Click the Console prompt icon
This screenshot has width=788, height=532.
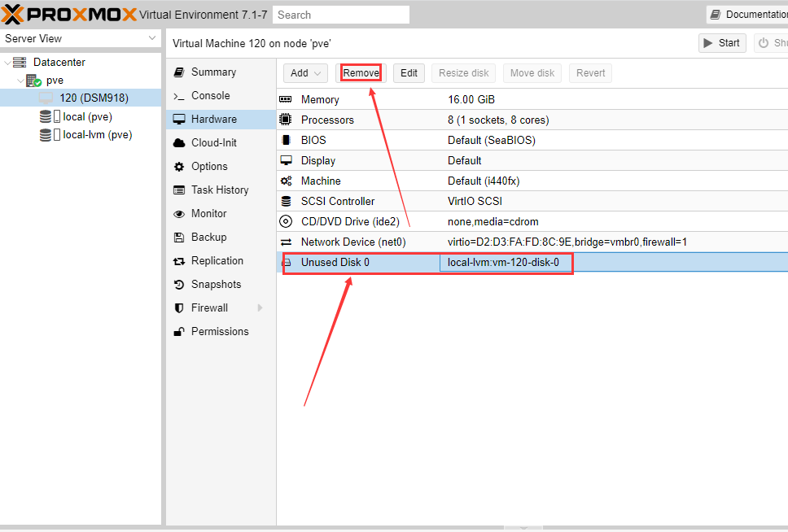179,96
